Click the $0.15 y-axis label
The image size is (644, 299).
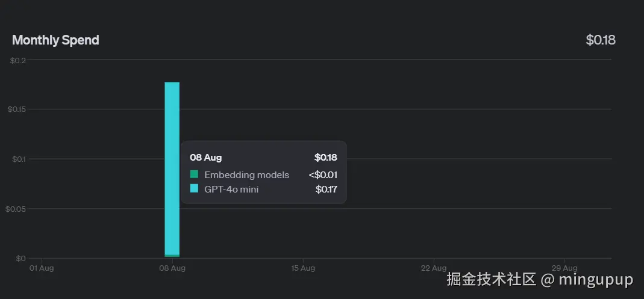[x=16, y=109]
